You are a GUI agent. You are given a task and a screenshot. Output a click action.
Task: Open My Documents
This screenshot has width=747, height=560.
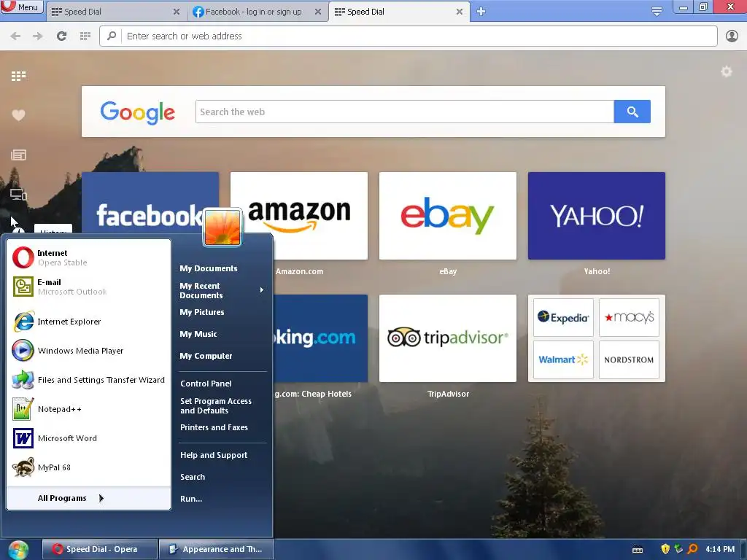[x=222, y=268]
